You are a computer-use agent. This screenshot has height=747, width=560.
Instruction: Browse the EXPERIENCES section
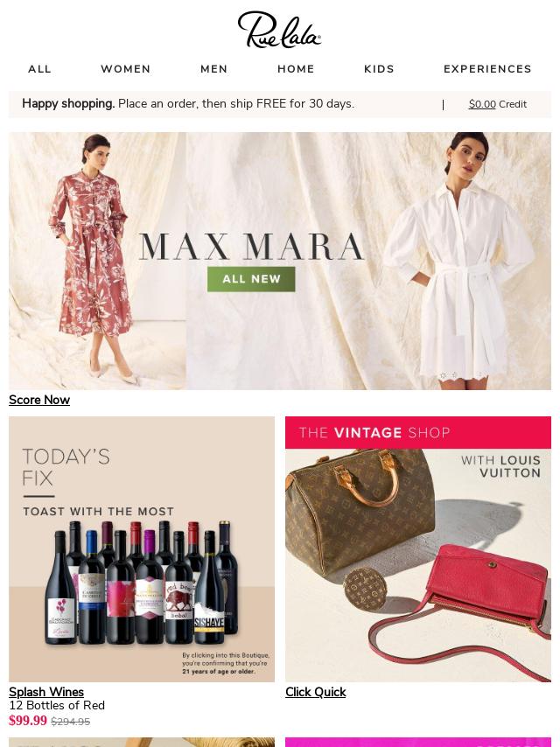[x=487, y=69]
